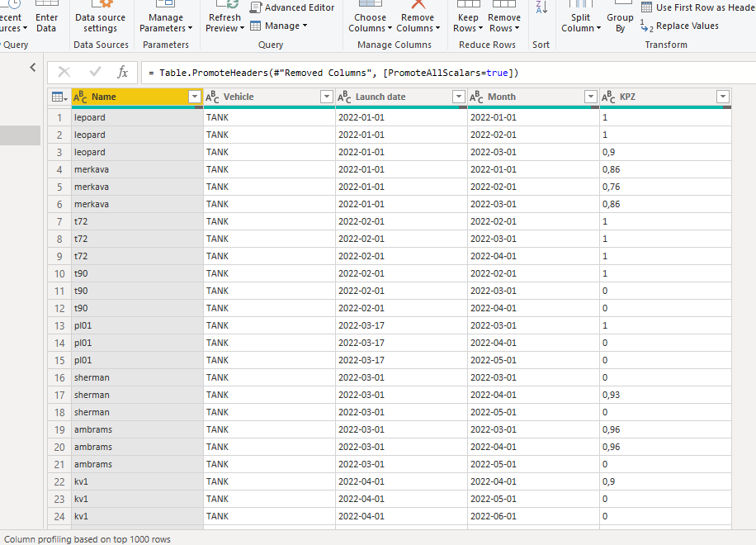Select the Vehicle column header
Viewport: 756px width, 545px height.
(x=269, y=97)
